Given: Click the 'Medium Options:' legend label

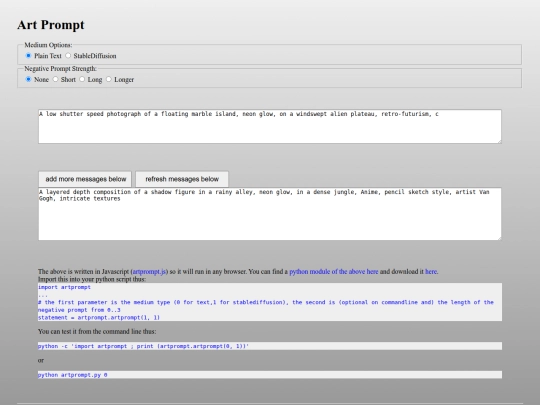Looking at the screenshot, I should (48, 45).
